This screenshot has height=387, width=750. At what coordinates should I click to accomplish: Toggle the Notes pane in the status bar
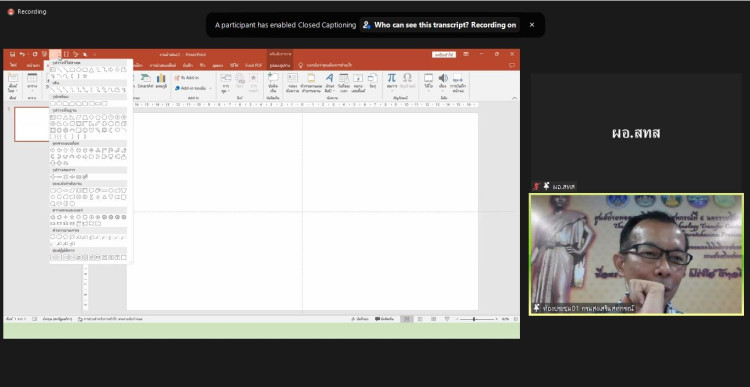(360, 319)
